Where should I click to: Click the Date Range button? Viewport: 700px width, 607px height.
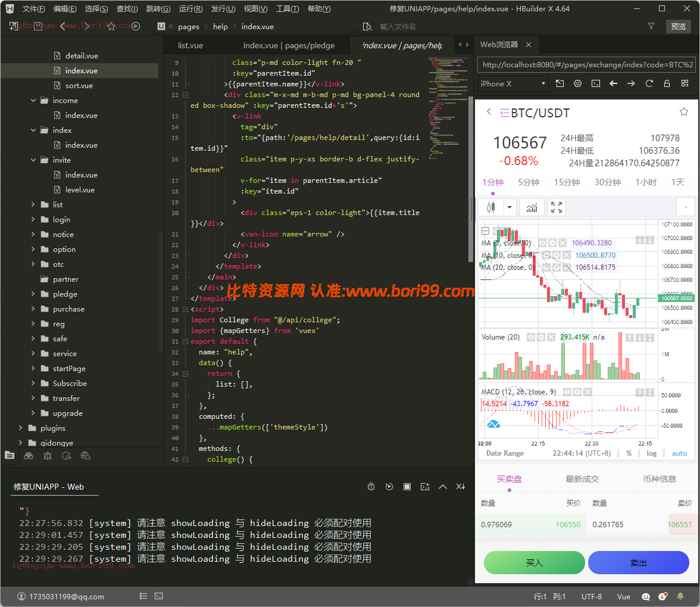pyautogui.click(x=505, y=453)
